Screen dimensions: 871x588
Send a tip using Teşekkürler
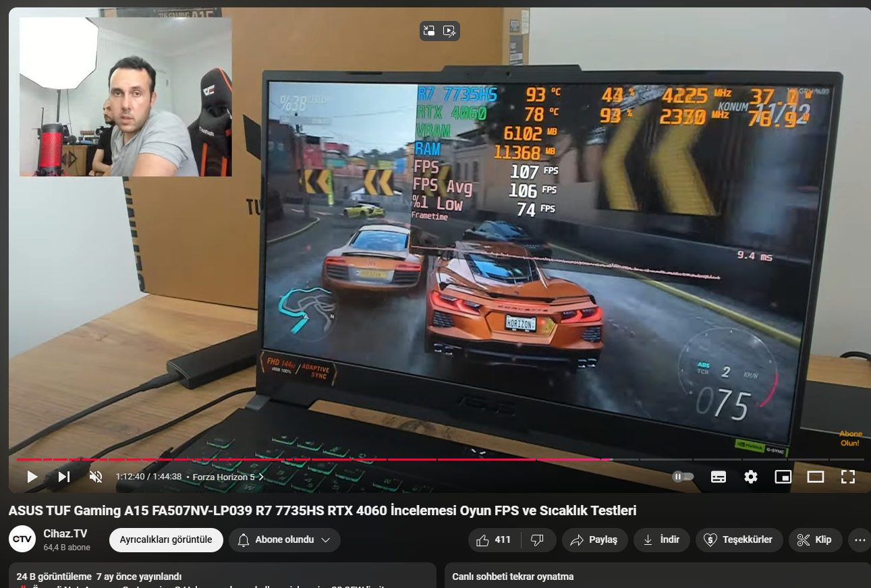click(739, 540)
